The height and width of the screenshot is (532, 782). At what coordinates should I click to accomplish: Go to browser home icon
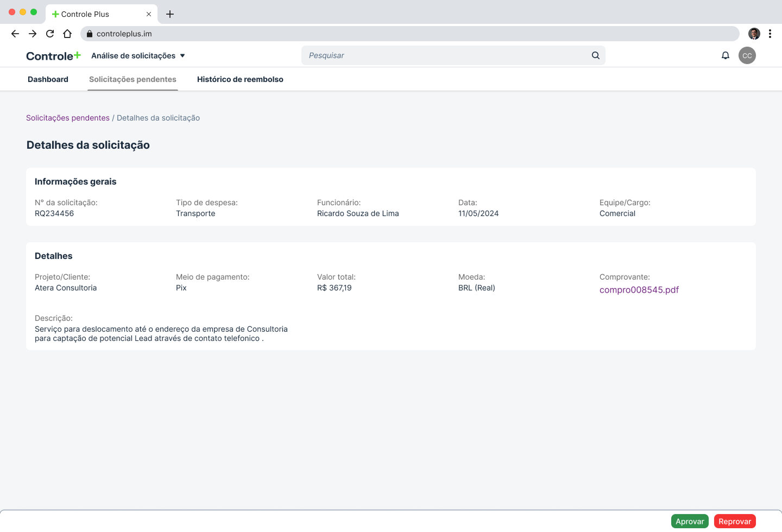pos(67,34)
